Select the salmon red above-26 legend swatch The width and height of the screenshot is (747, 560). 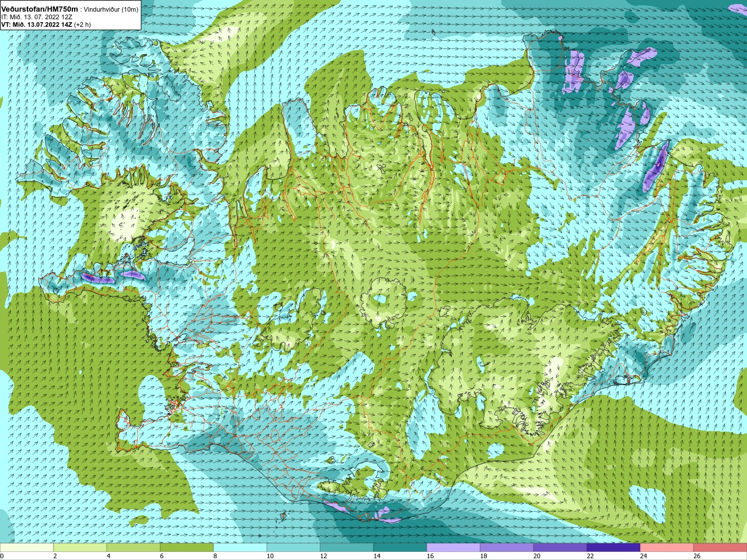(x=720, y=548)
